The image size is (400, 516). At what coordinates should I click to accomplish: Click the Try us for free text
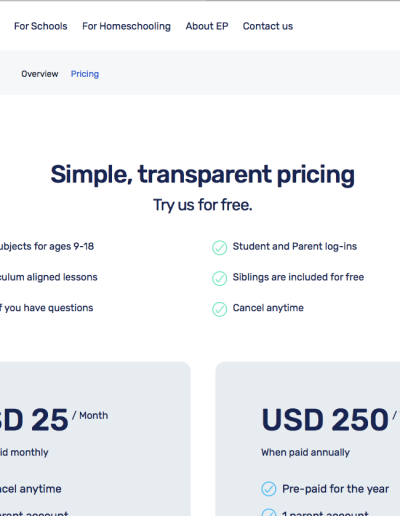pos(203,205)
